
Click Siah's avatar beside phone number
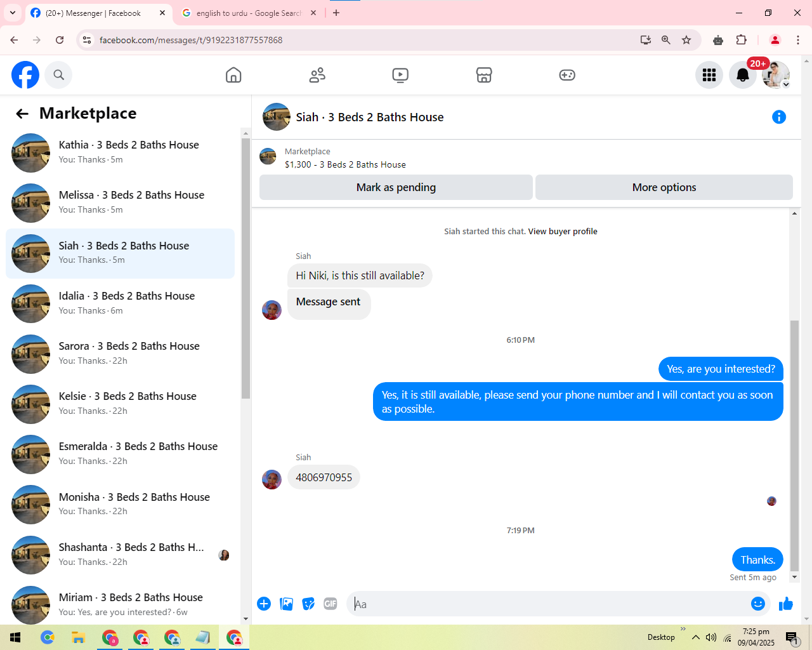[x=272, y=479]
